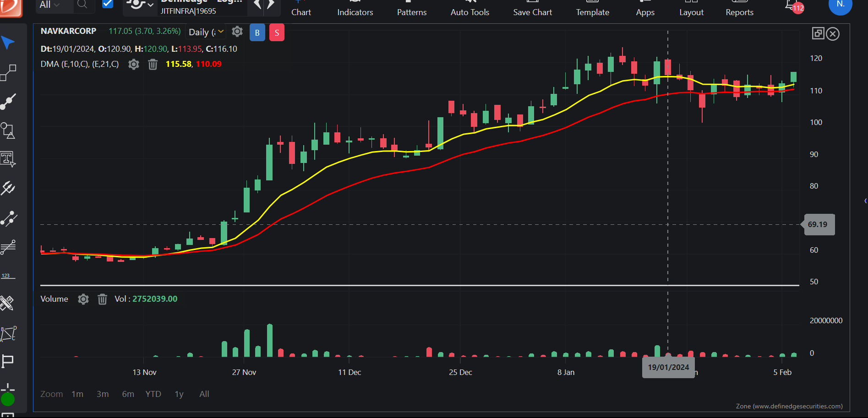Select the 123 count tool

(x=7, y=276)
